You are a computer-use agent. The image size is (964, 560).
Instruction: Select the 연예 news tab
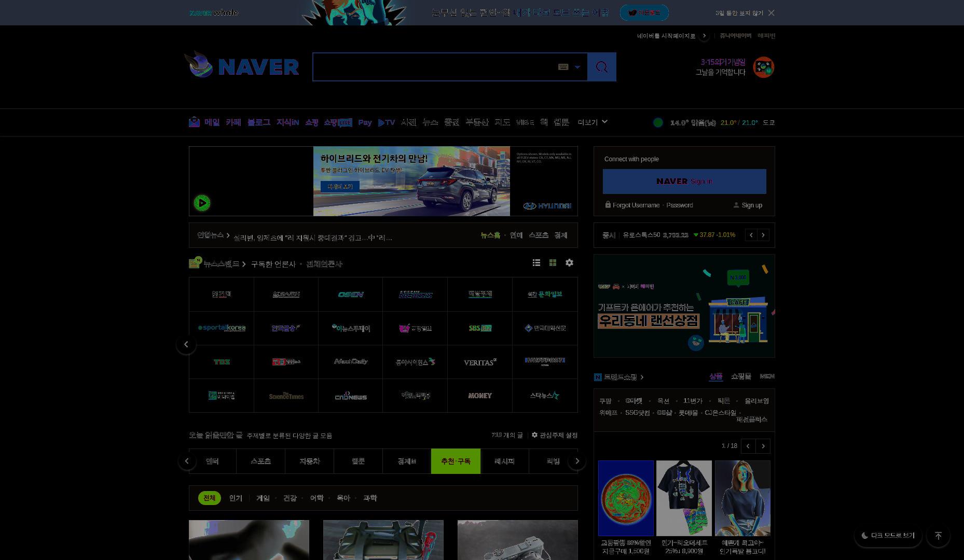pyautogui.click(x=516, y=235)
